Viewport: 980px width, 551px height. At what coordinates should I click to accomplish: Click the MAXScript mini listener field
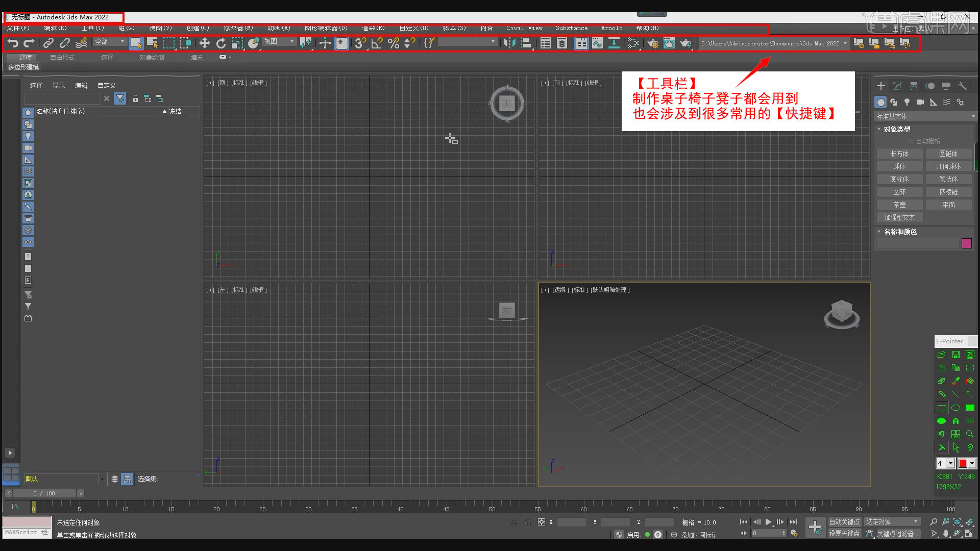tap(27, 532)
